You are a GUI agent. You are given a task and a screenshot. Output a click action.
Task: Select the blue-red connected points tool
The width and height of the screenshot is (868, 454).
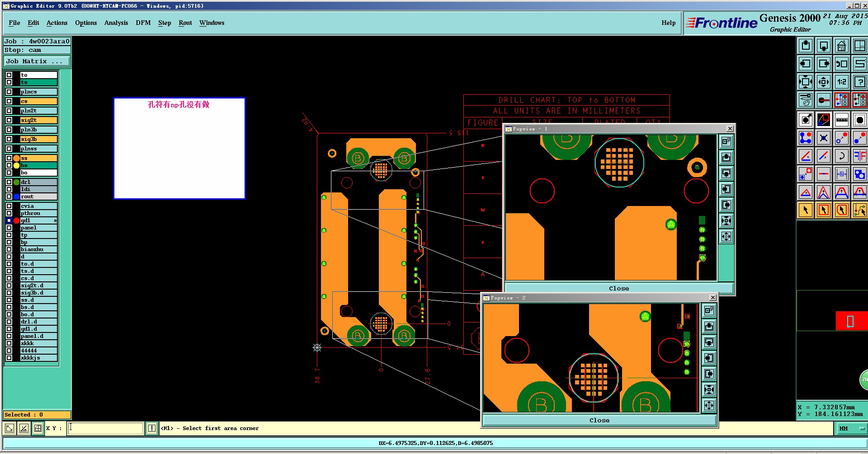[806, 138]
